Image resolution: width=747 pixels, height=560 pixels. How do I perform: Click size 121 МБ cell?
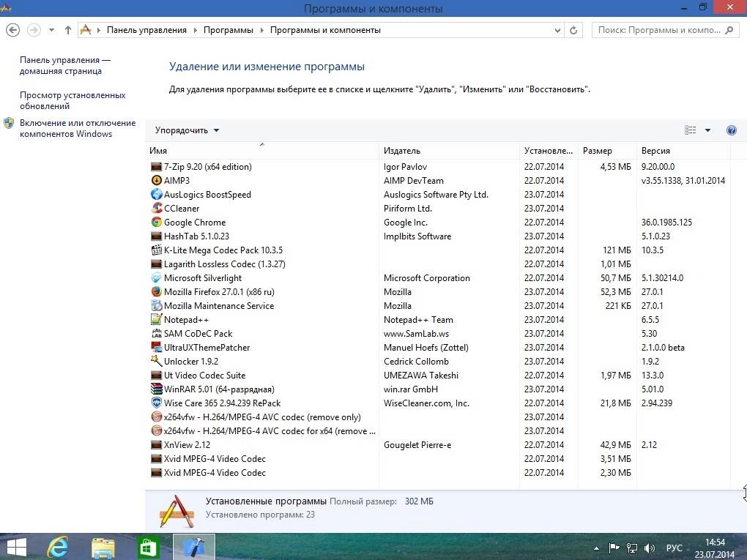[617, 250]
